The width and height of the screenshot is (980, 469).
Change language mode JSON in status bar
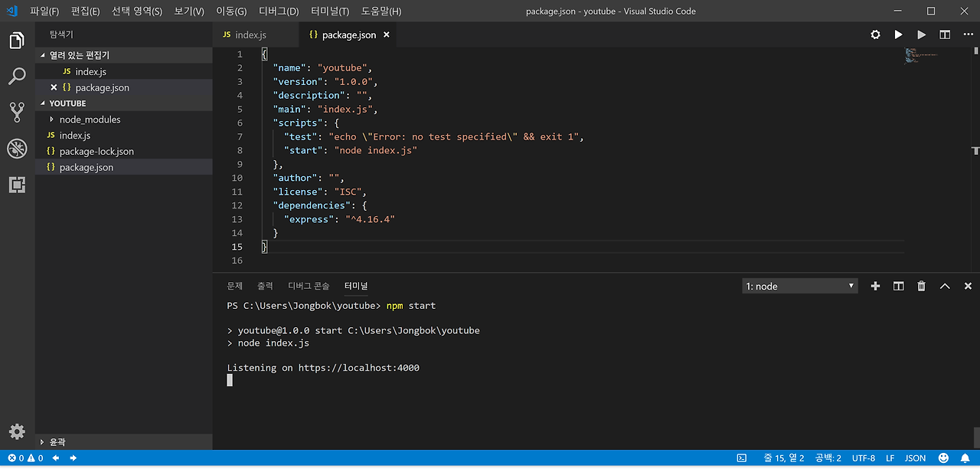[915, 458]
